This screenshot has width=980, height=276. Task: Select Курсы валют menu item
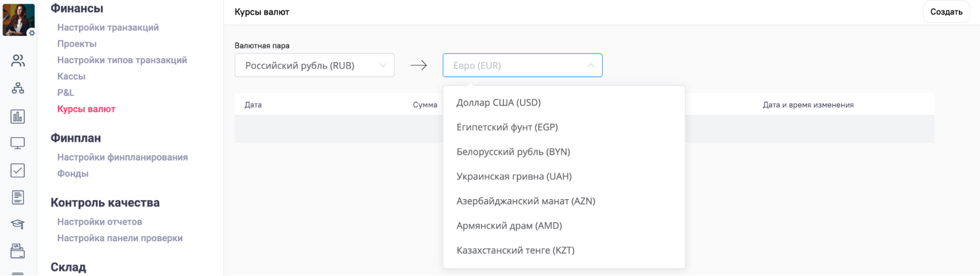point(86,109)
